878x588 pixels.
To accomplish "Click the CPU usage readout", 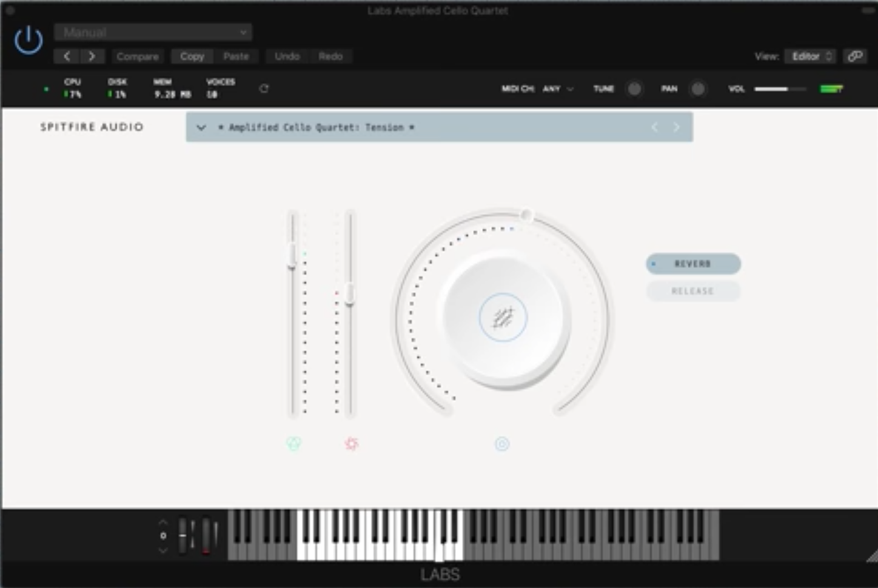I will [73, 89].
